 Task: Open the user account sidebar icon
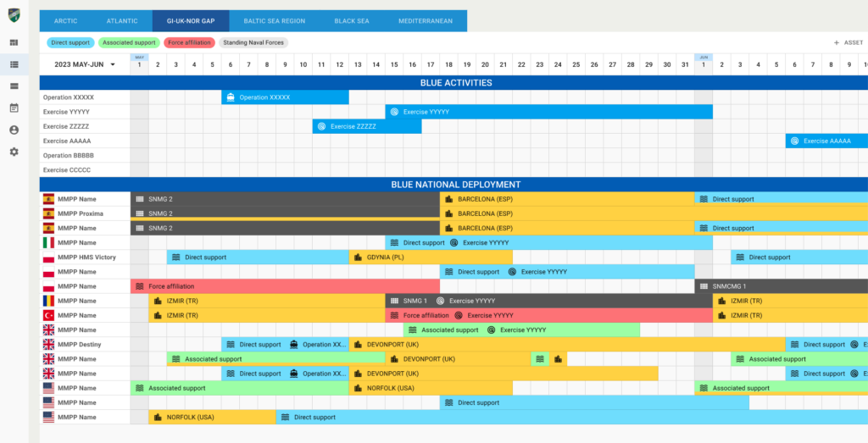pos(14,130)
